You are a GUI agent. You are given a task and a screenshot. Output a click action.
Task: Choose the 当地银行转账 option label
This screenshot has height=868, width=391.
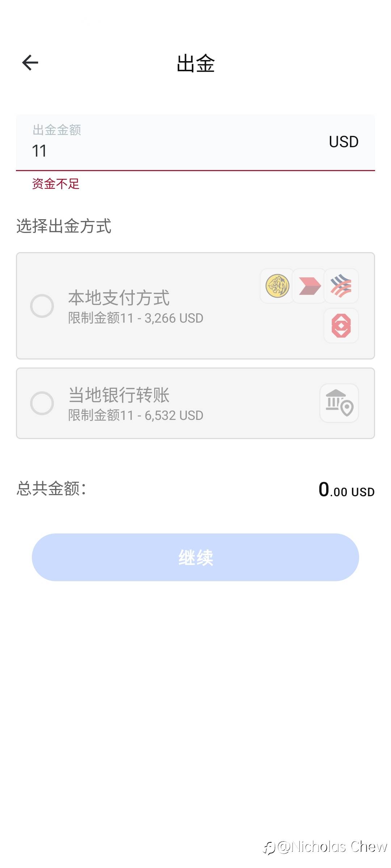click(119, 395)
